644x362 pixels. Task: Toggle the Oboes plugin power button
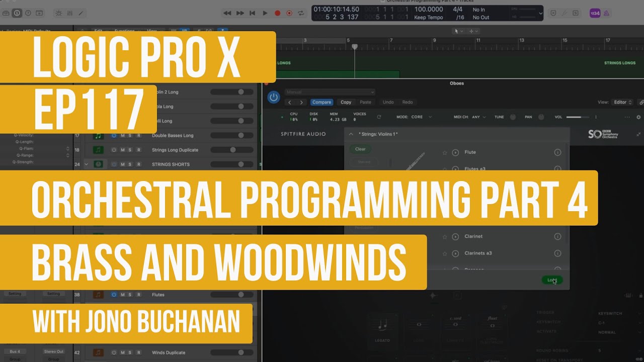(x=274, y=97)
